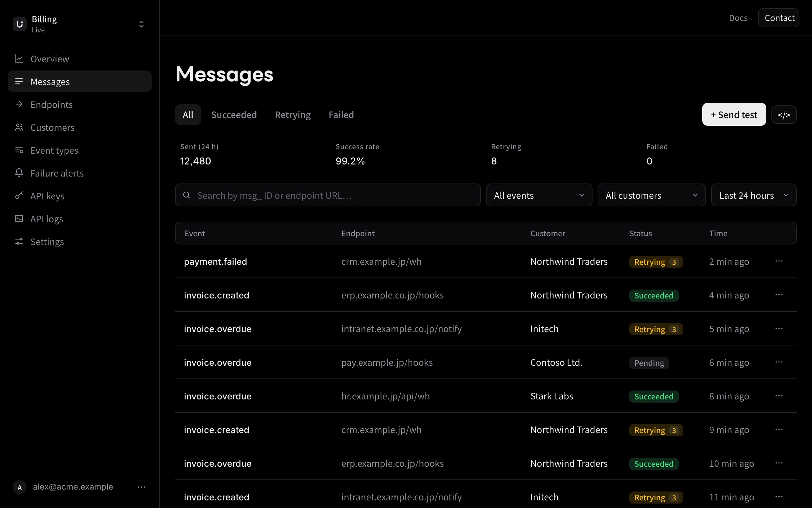812x508 pixels.
Task: Open row menu for payment.failed message
Action: (779, 261)
